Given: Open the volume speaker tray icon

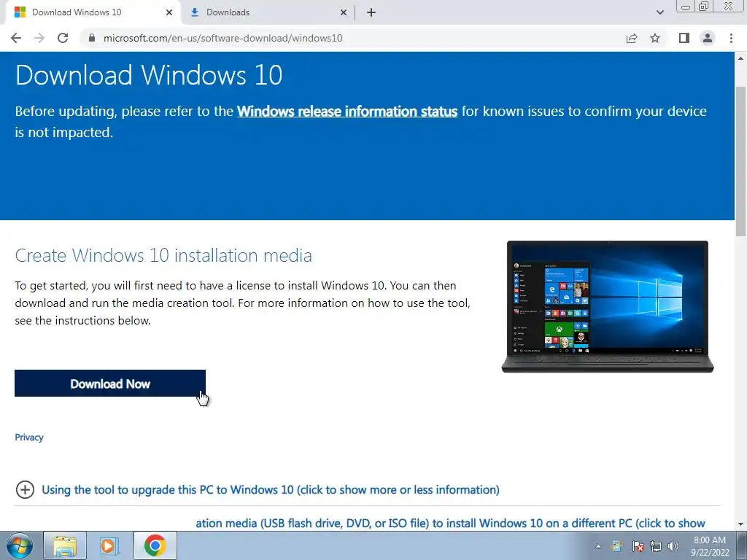Looking at the screenshot, I should click(x=673, y=546).
